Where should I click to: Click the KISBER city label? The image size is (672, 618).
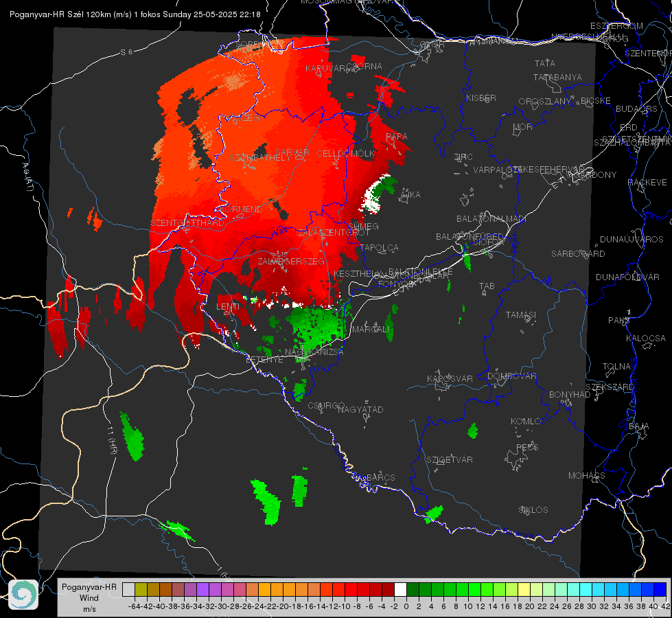[x=481, y=98]
